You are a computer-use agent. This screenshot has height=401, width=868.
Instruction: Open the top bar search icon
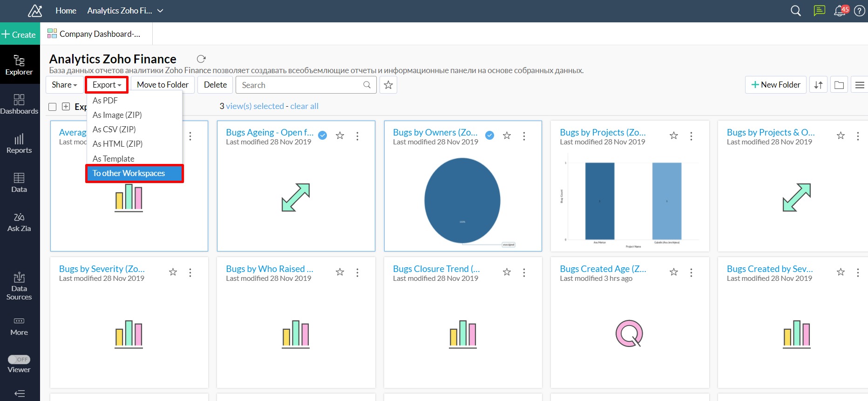click(796, 11)
